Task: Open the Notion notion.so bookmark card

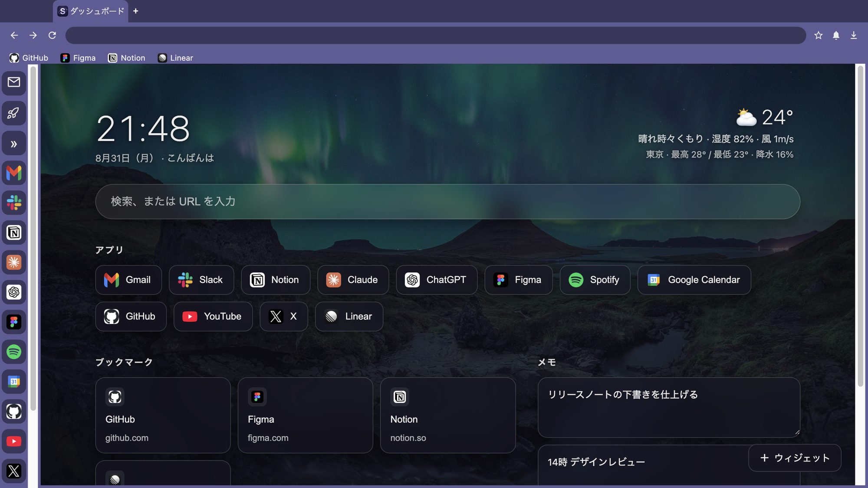Action: coord(448,416)
